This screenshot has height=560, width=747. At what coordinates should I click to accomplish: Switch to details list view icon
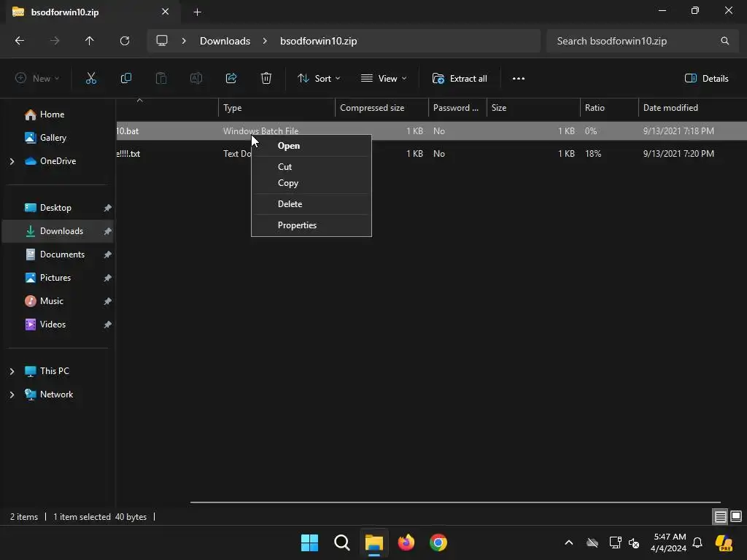tap(720, 516)
